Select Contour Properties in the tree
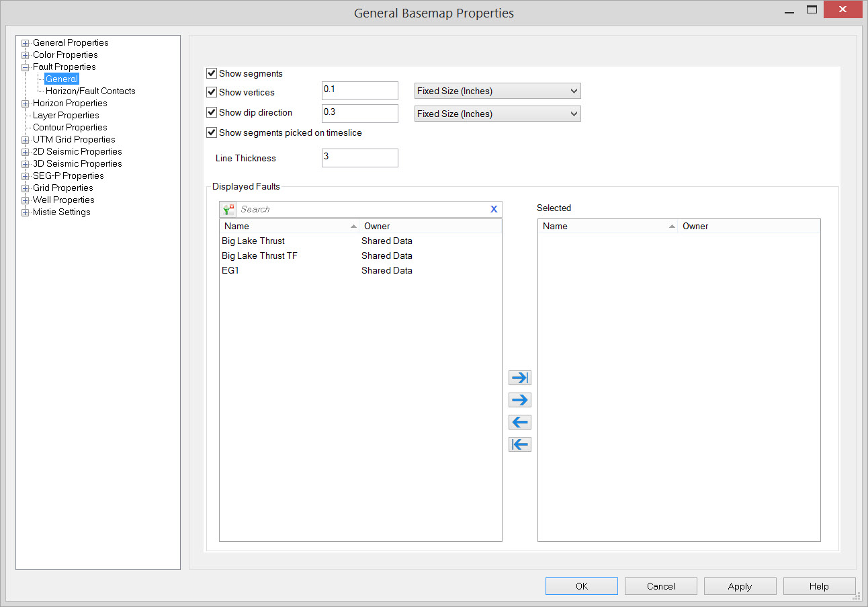Screen dimensions: 868x607 coord(70,127)
